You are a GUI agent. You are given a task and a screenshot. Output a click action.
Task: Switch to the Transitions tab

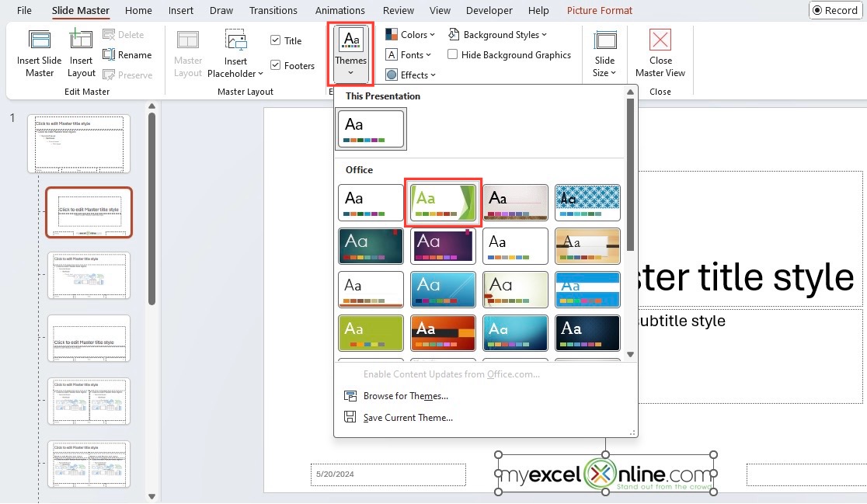(x=273, y=11)
